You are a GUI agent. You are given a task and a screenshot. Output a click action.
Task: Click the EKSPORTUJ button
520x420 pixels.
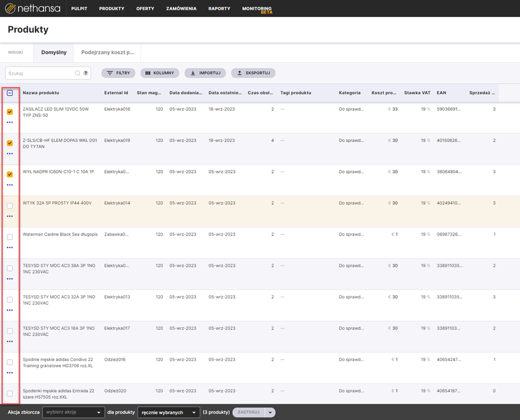pyautogui.click(x=253, y=73)
